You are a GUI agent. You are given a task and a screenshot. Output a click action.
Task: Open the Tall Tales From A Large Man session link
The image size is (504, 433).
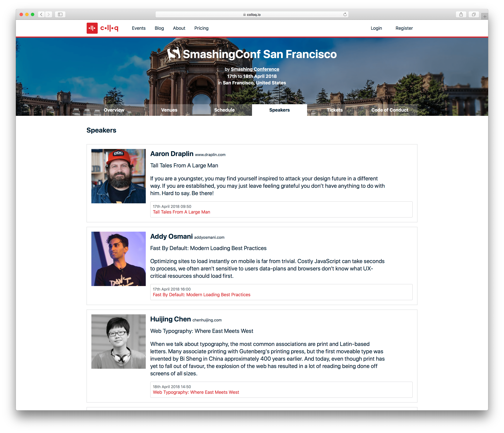click(181, 212)
